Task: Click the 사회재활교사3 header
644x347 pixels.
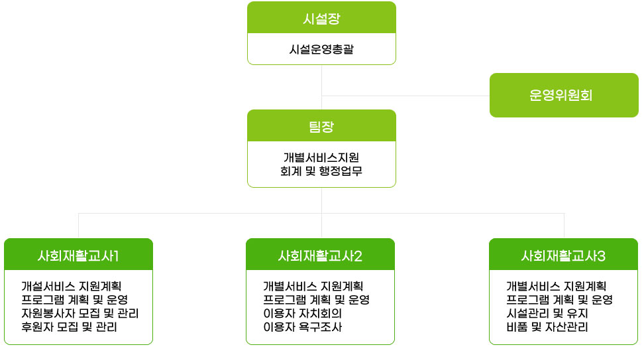Action: click(563, 255)
